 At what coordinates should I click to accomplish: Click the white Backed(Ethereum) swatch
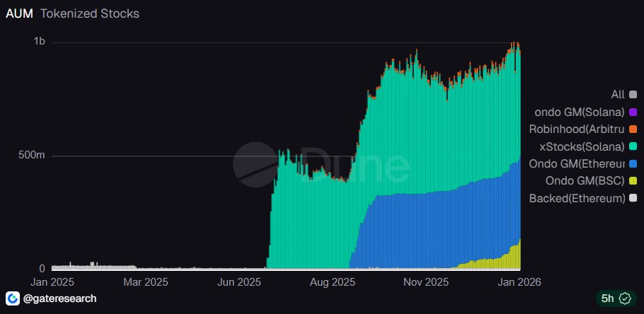point(633,199)
